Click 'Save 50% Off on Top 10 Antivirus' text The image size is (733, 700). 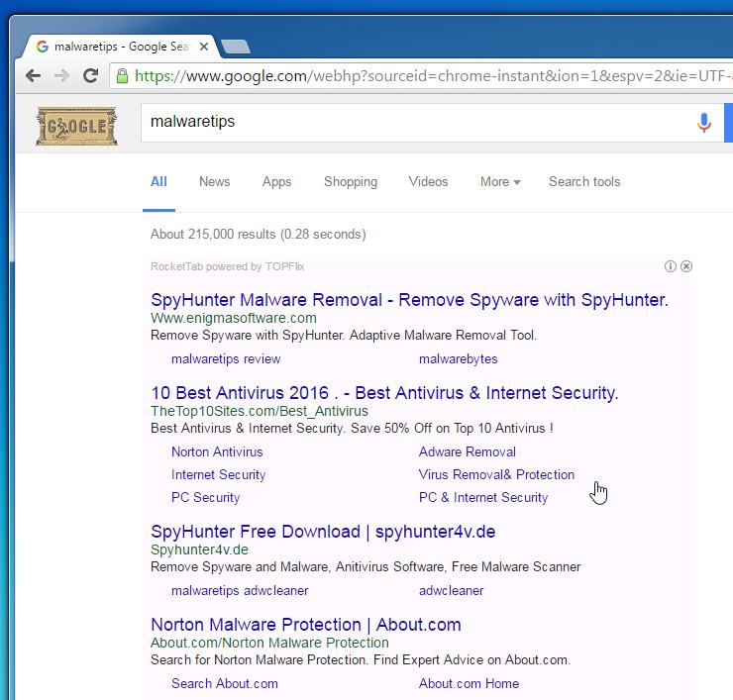pyautogui.click(x=450, y=429)
